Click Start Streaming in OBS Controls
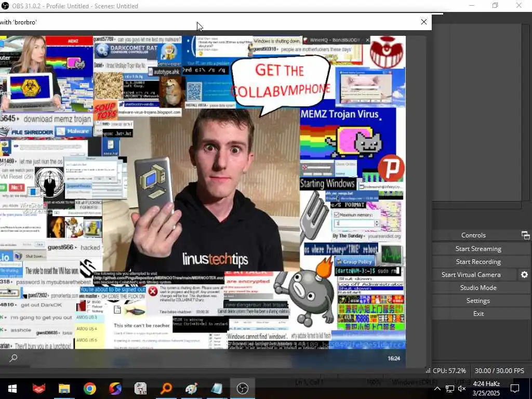Viewport: 532px width, 399px height. tap(478, 249)
